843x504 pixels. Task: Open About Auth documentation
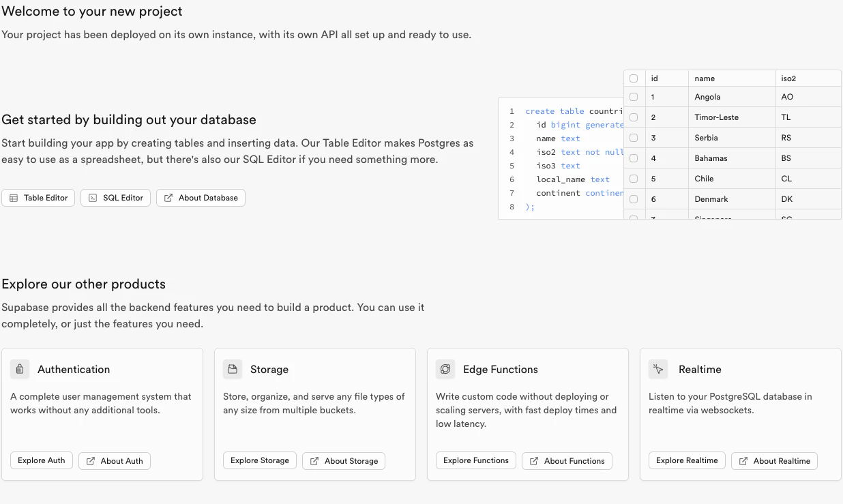[x=115, y=461]
